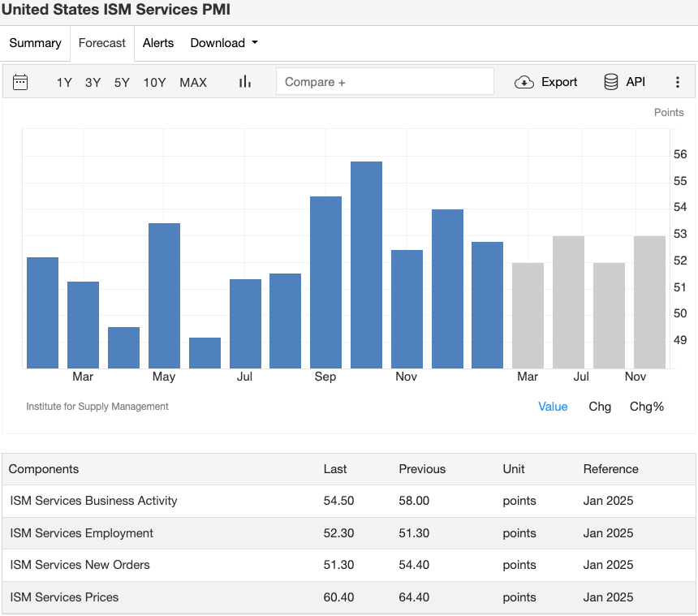Open the Alerts tab
The height and width of the screenshot is (616, 698).
tap(158, 43)
